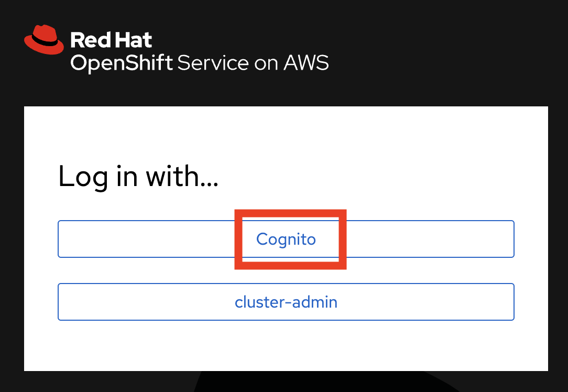Click the bold "OpenShift" product name
This screenshot has height=392, width=568.
tap(122, 63)
